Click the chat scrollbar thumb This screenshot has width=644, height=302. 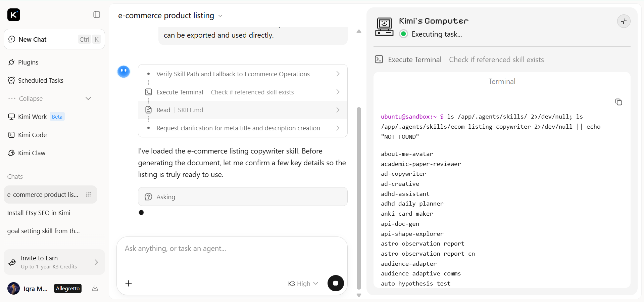click(x=359, y=198)
